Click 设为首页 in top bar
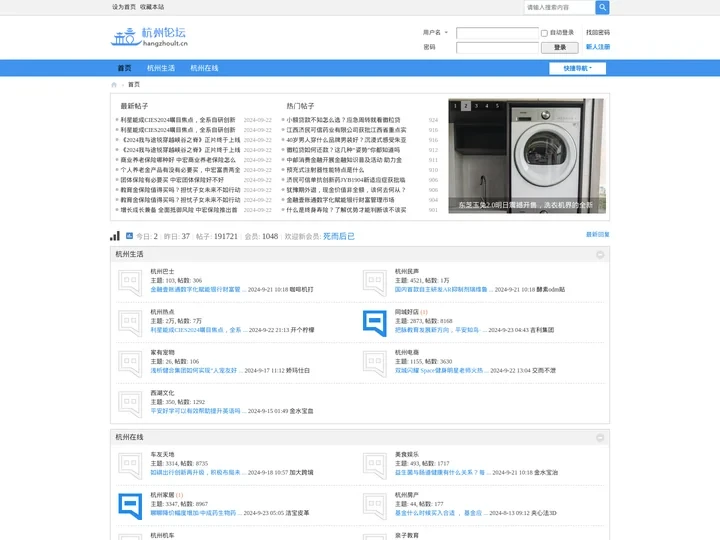The width and height of the screenshot is (720, 540). coord(124,7)
